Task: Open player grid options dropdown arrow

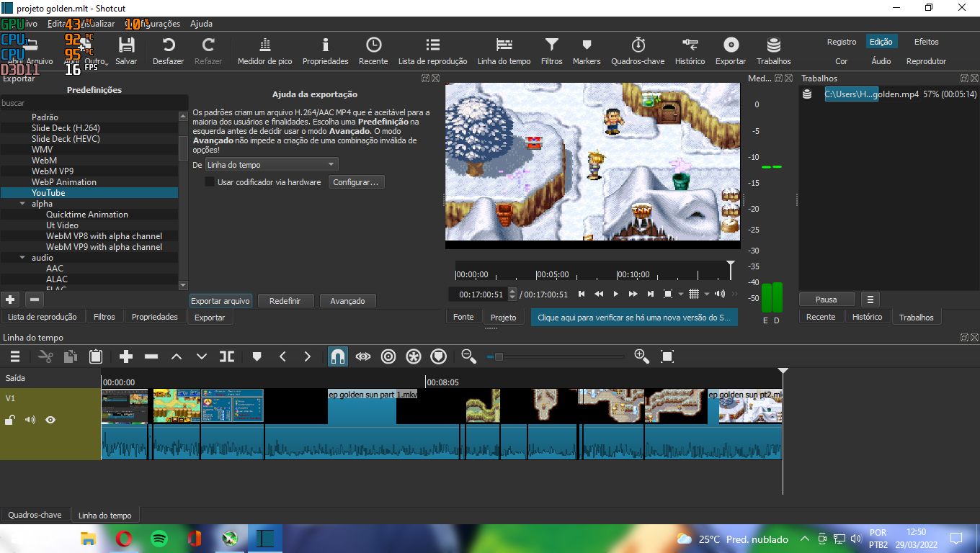Action: coord(707,294)
